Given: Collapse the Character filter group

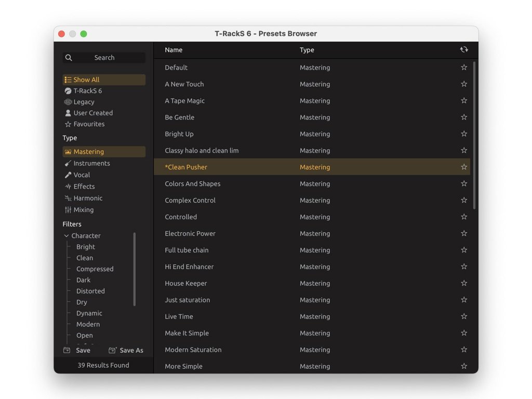Looking at the screenshot, I should tap(66, 236).
